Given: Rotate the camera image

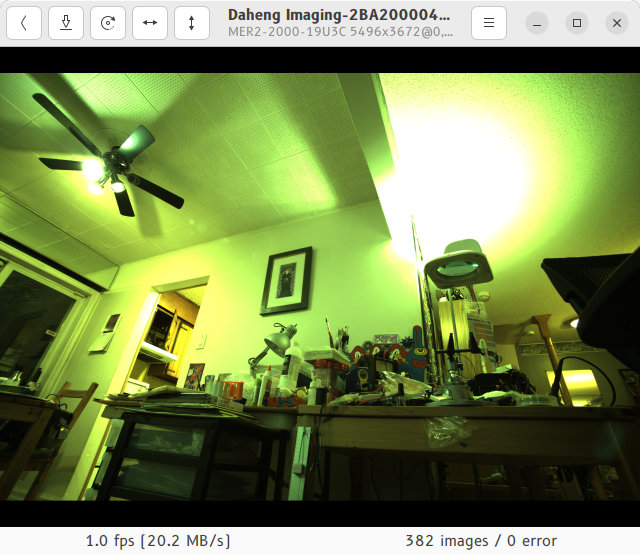Looking at the screenshot, I should 108,23.
